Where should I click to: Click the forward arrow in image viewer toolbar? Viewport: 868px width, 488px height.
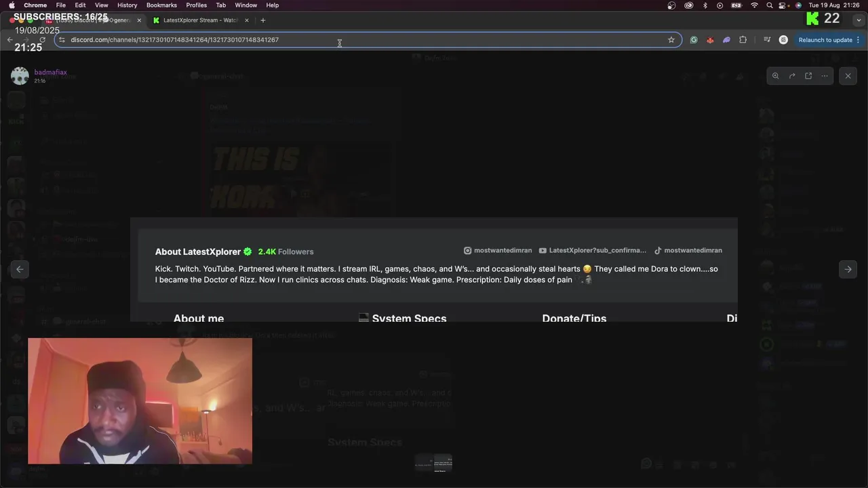point(792,76)
